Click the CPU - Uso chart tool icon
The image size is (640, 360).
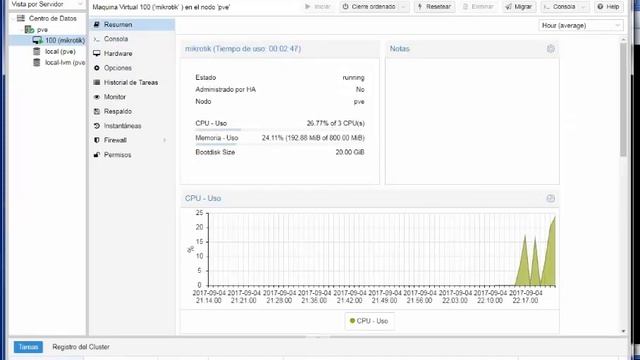point(551,198)
